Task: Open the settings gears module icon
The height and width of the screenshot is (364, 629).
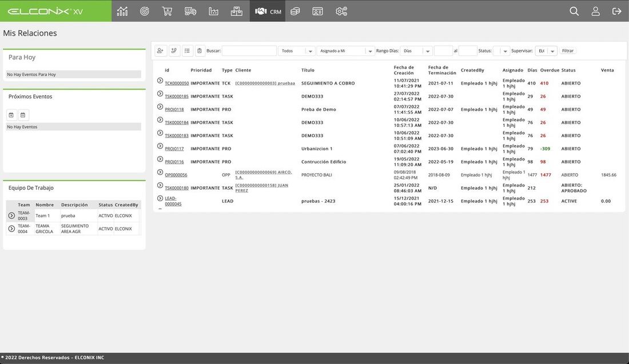Action: [x=341, y=11]
